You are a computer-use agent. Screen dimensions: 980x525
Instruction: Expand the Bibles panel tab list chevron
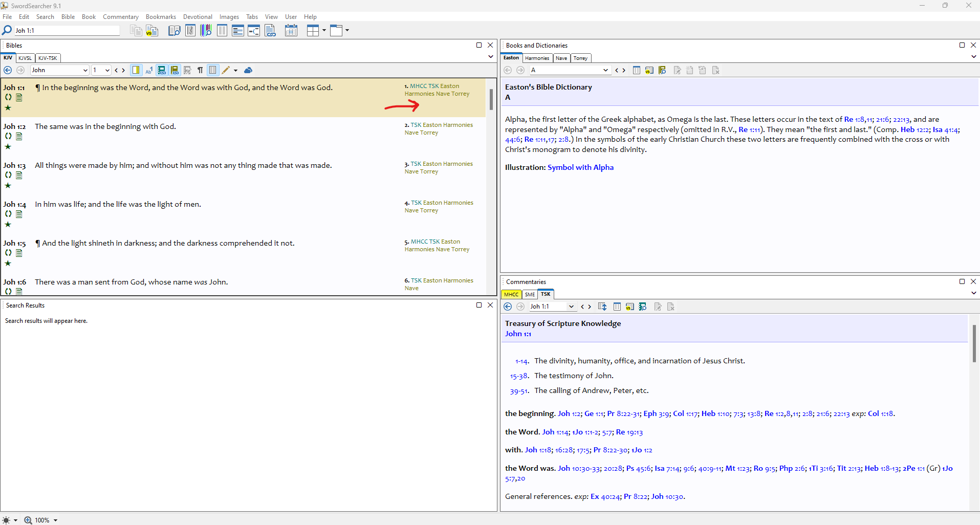[x=491, y=57]
